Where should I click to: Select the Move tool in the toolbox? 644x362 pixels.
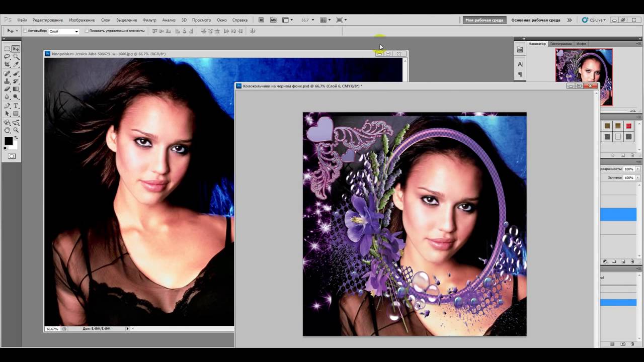coord(16,49)
